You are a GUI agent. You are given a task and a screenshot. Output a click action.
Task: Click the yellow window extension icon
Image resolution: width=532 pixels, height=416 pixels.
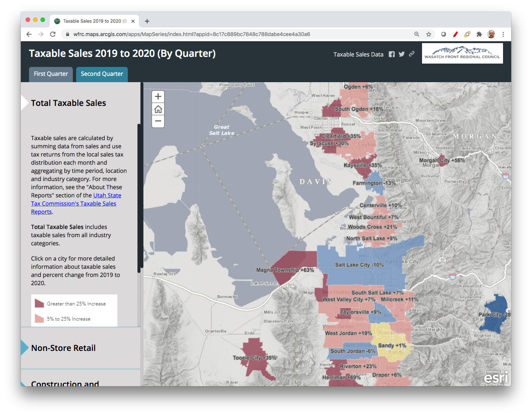(x=467, y=34)
